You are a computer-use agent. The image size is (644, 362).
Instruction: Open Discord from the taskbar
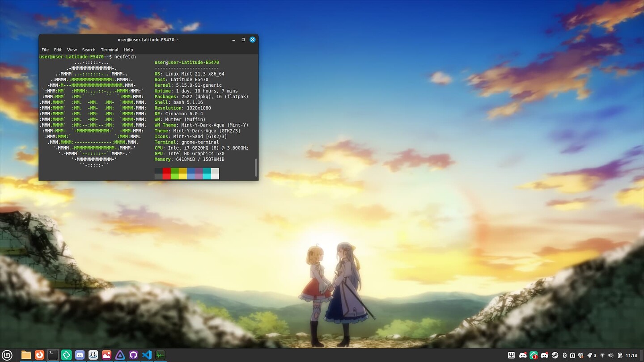80,355
